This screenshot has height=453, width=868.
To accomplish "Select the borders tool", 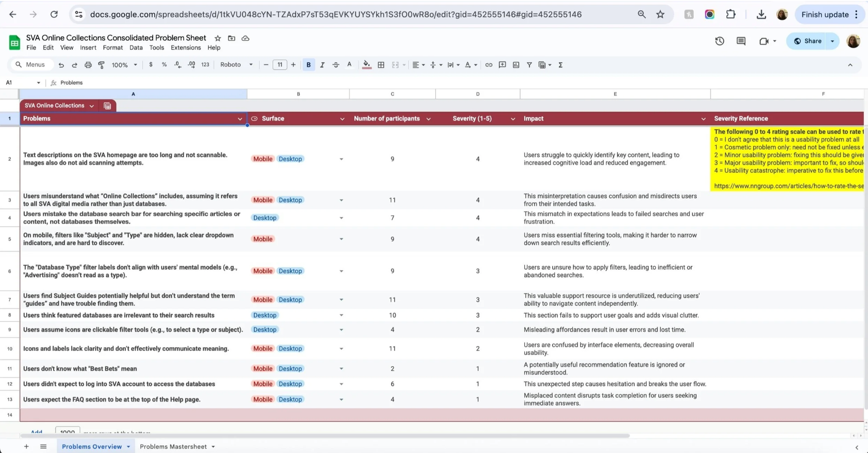I will (x=381, y=65).
